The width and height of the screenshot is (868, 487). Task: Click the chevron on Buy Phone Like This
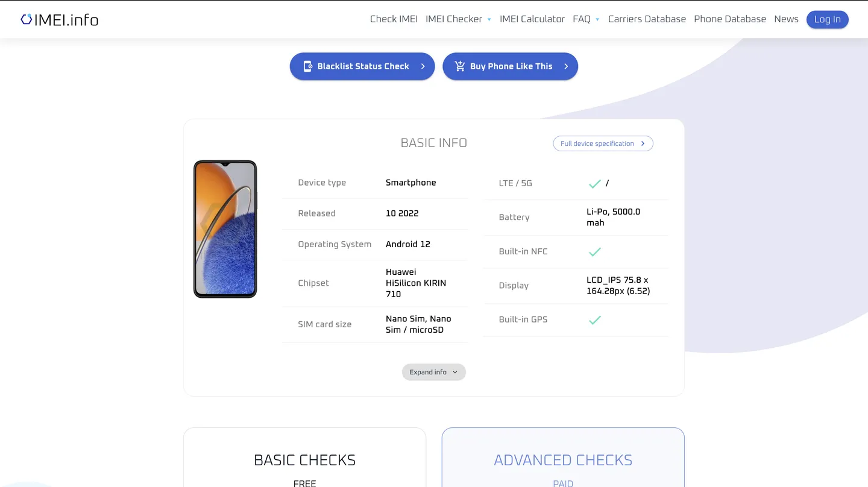click(x=566, y=66)
